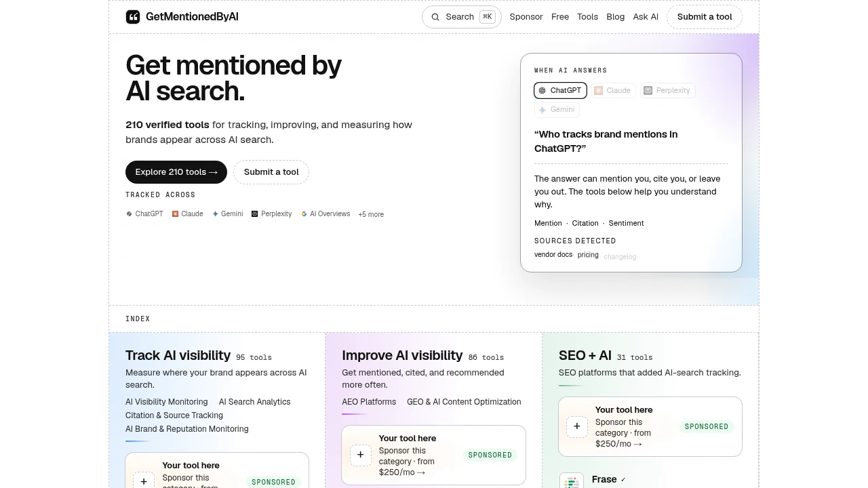Click Sponsored badge in Improve AI visibility card
Viewport: 868px width, 488px height.
pos(490,455)
